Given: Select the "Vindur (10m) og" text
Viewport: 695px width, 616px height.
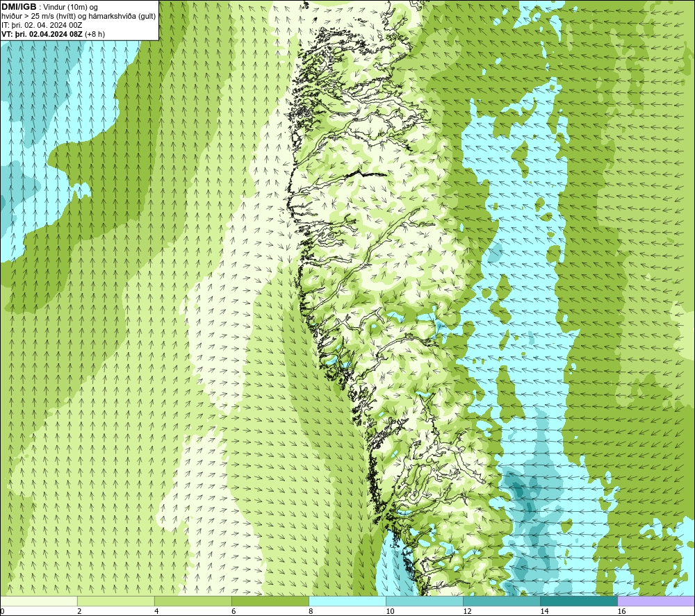Looking at the screenshot, I should [70, 7].
